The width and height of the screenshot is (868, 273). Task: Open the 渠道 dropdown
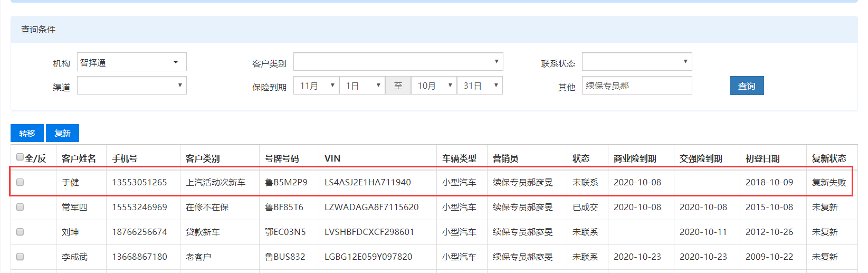[x=132, y=86]
